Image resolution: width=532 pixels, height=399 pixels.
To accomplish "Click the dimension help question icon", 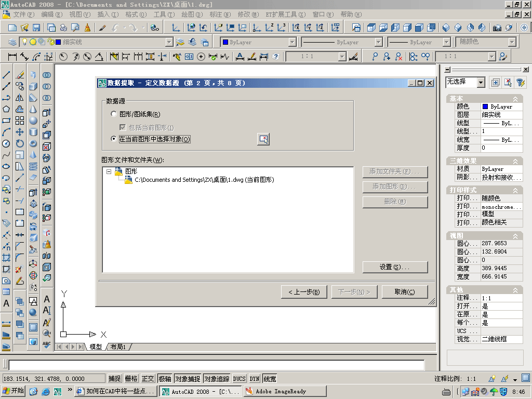I will 276,57.
